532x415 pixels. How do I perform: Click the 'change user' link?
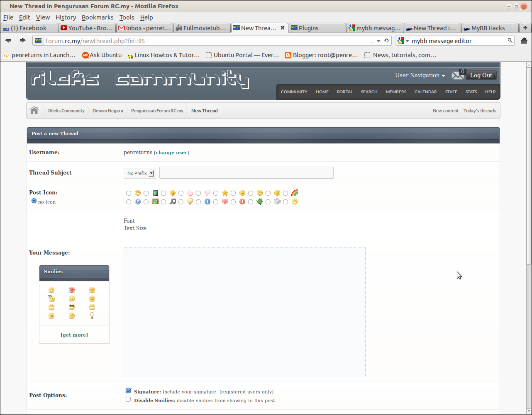[171, 153]
